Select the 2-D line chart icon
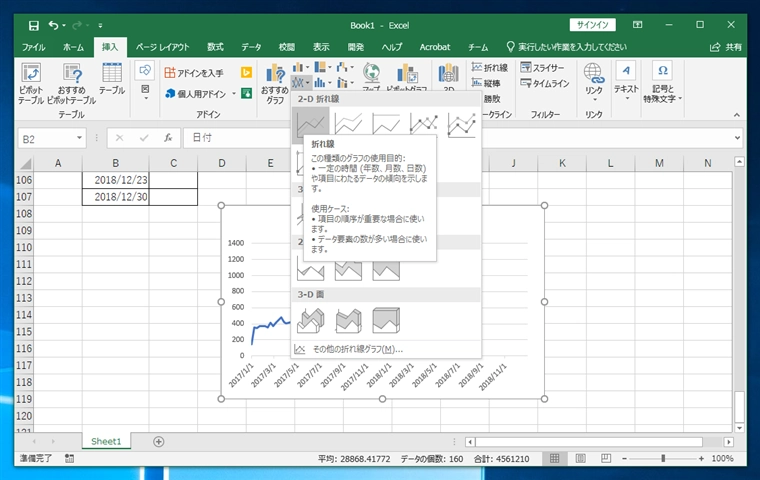 point(311,123)
